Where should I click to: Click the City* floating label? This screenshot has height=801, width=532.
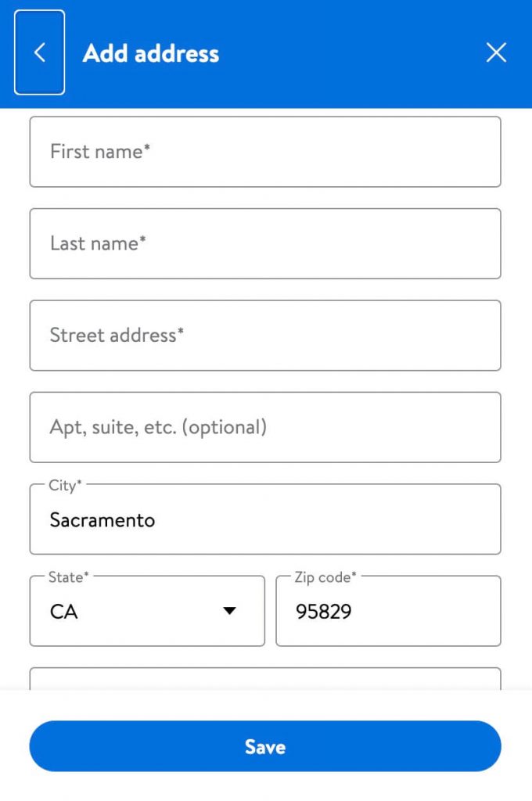click(65, 485)
